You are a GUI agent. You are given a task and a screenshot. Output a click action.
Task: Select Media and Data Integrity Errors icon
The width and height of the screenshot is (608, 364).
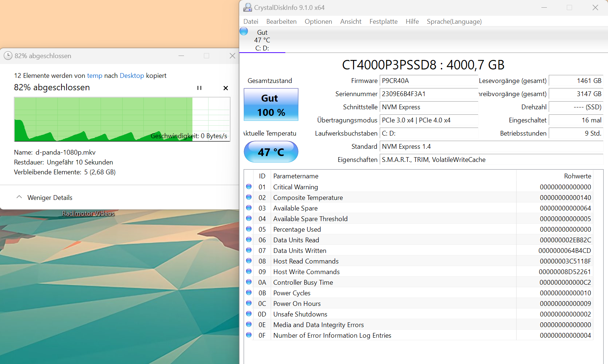(x=249, y=324)
